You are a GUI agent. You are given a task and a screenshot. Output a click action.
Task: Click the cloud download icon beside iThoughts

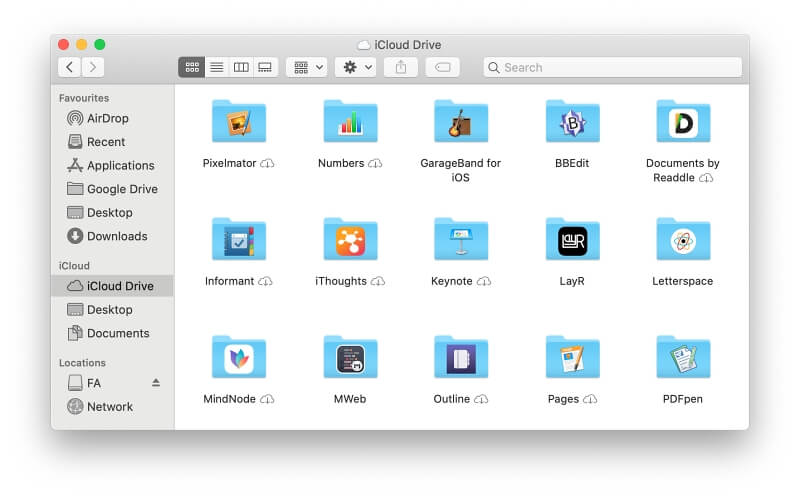378,281
